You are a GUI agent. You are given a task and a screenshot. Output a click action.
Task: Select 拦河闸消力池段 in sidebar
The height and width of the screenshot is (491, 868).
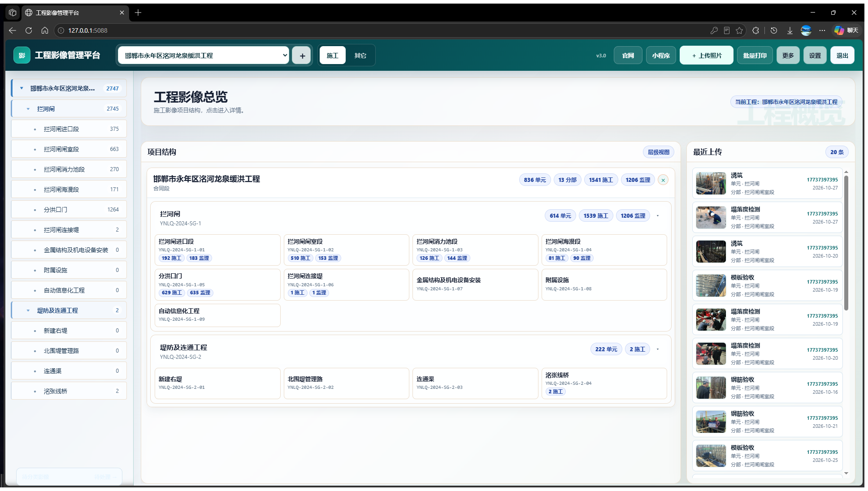(x=69, y=169)
